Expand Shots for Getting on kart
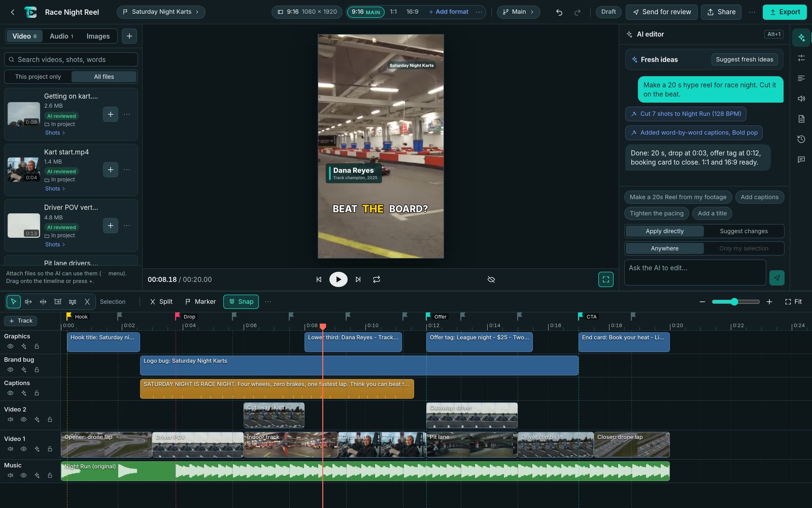 55,133
